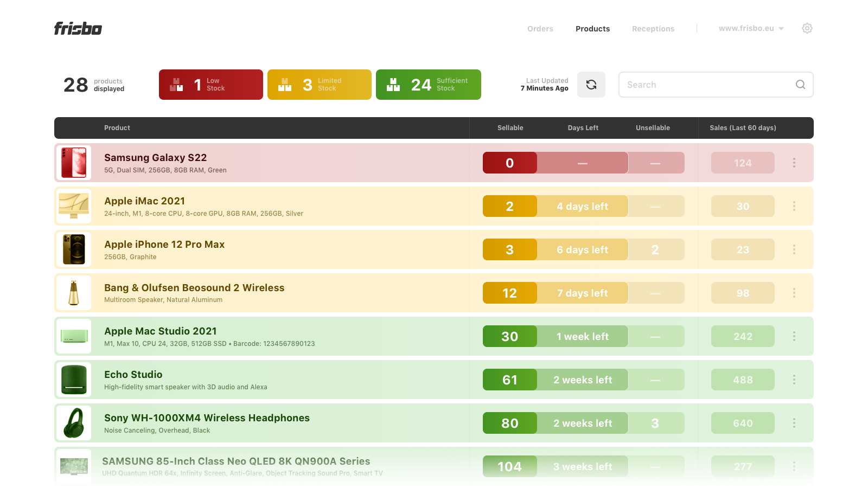The width and height of the screenshot is (868, 488).
Task: Open the Beosound 2 speaker thumbnail
Action: pyautogui.click(x=74, y=293)
